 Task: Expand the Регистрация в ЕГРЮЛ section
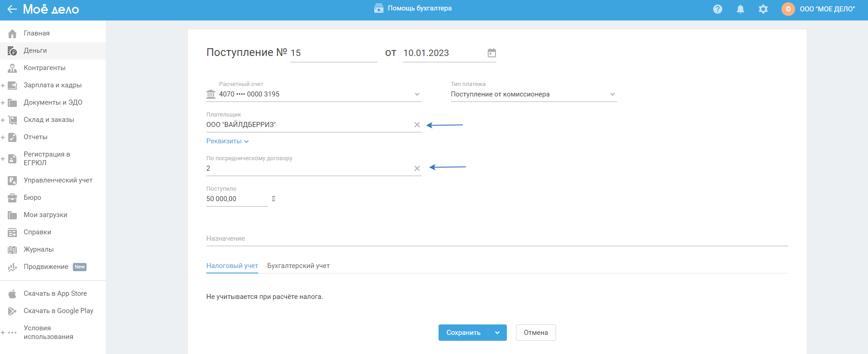[x=3, y=158]
